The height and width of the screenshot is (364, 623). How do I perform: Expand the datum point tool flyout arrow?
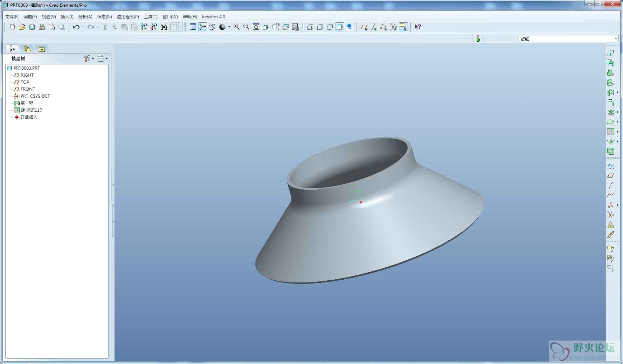617,205
